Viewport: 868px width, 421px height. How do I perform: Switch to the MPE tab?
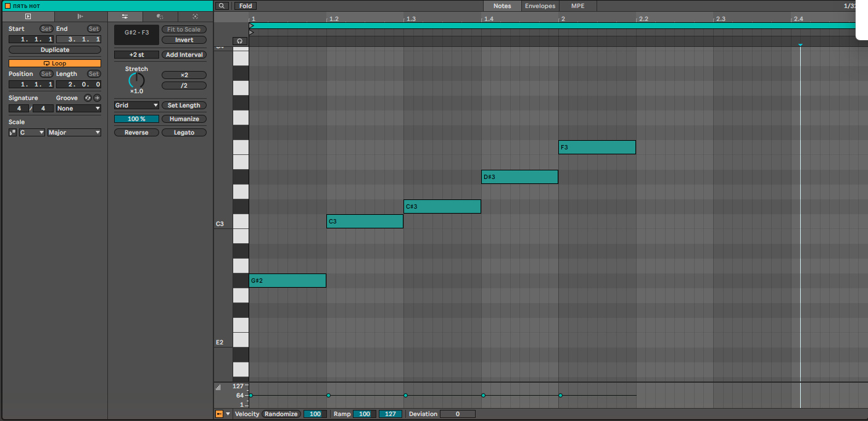(x=577, y=6)
